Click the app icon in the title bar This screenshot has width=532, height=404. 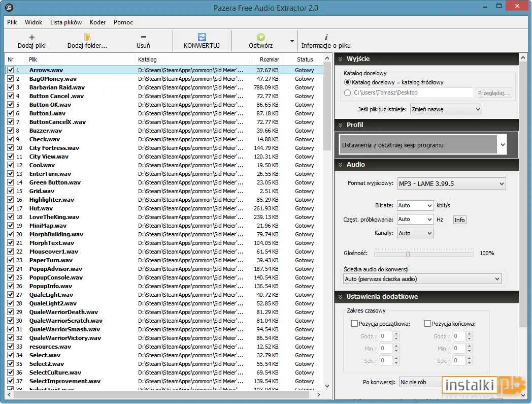pyautogui.click(x=9, y=7)
